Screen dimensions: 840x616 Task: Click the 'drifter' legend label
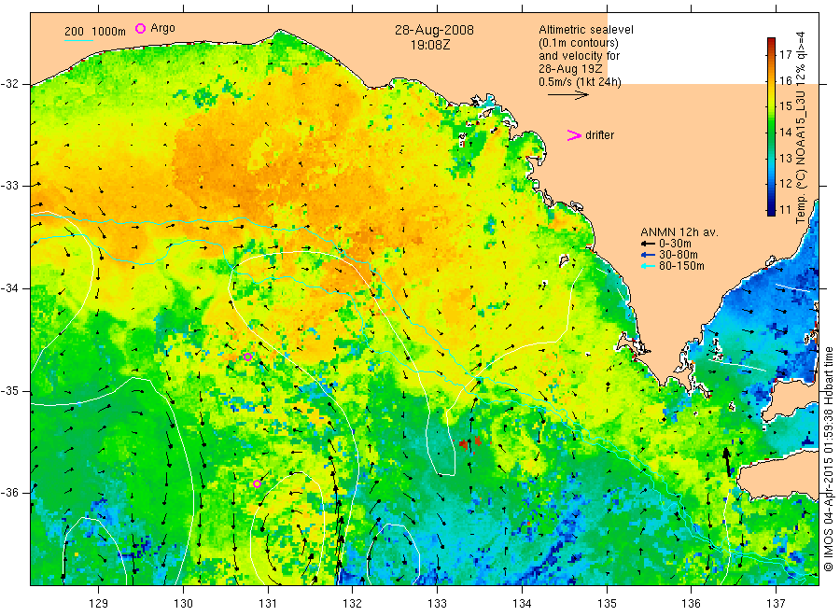pos(599,135)
